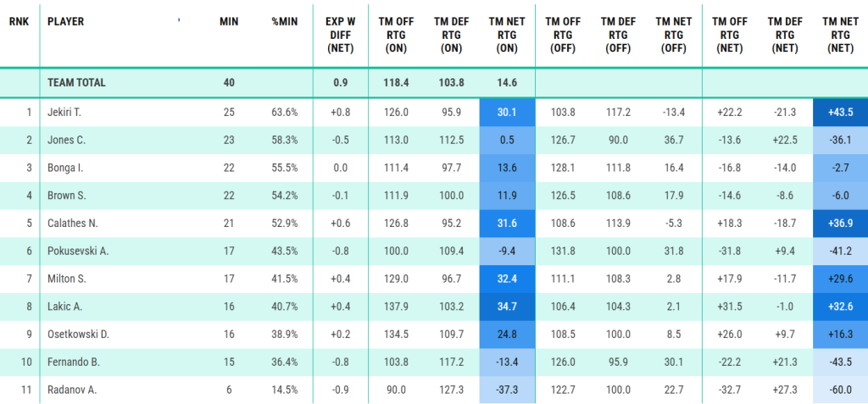Click the +43.5 highlighted net rating cell
The width and height of the screenshot is (868, 404).
(839, 112)
